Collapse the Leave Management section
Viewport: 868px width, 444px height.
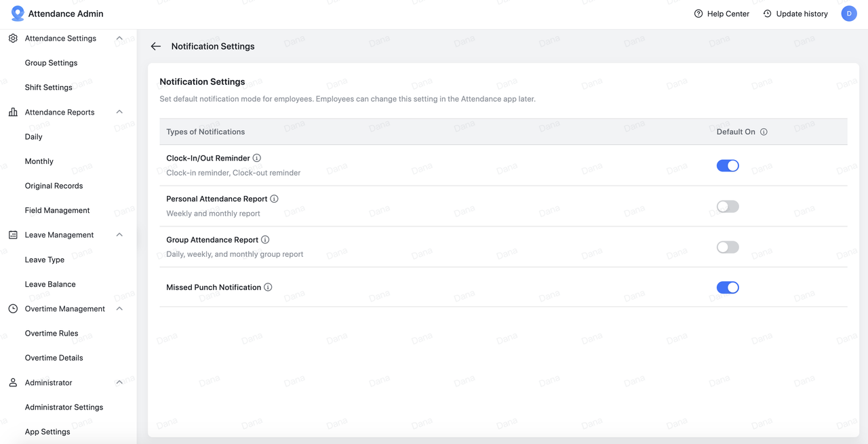(119, 235)
